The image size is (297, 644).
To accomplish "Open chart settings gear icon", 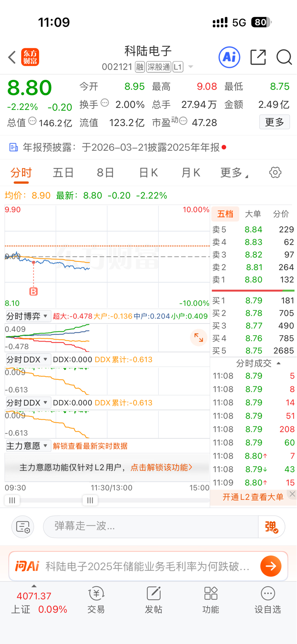I will coord(275,173).
